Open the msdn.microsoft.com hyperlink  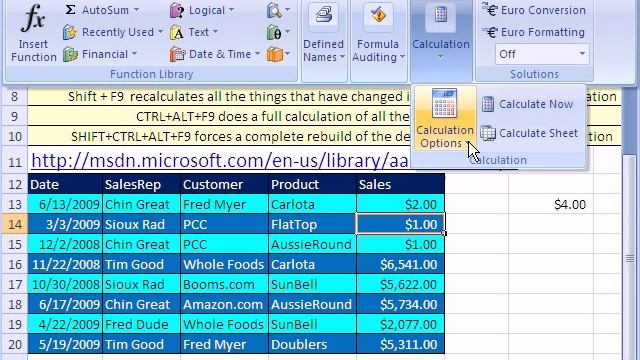pos(220,161)
